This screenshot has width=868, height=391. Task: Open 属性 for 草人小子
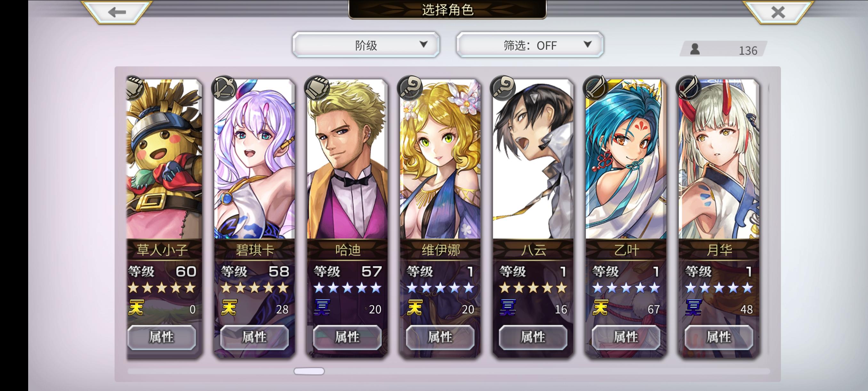coord(161,337)
